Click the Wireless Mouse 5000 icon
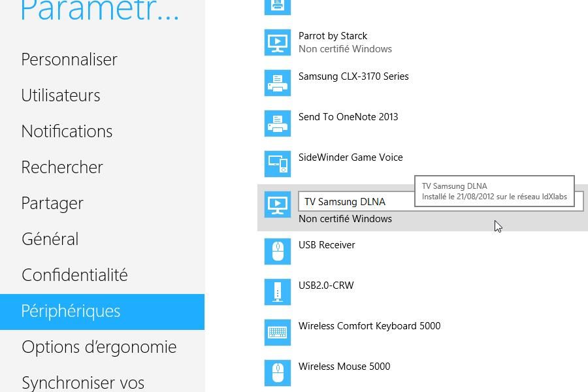This screenshot has width=588, height=392. tap(278, 373)
